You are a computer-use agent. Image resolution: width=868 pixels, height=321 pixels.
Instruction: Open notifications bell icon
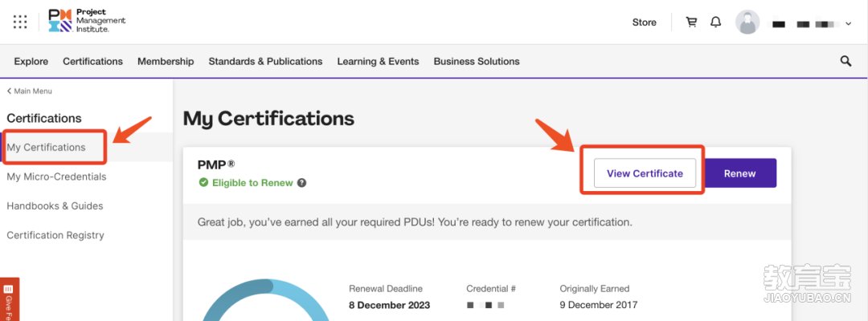click(716, 22)
